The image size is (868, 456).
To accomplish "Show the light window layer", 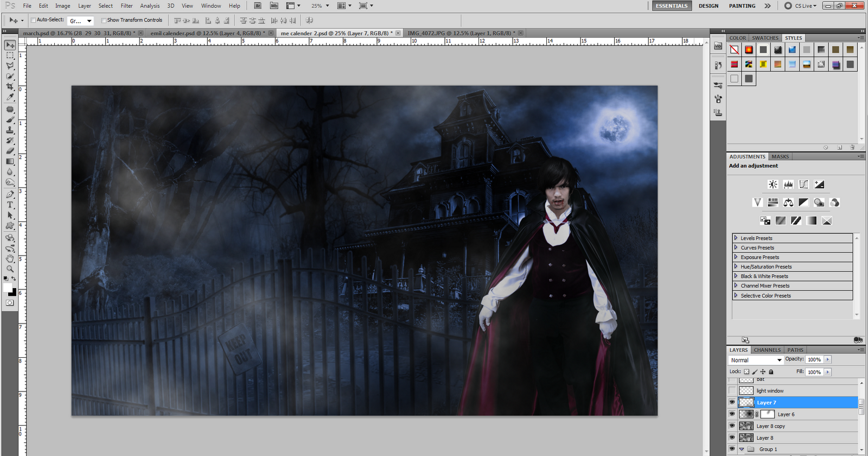I will click(732, 391).
